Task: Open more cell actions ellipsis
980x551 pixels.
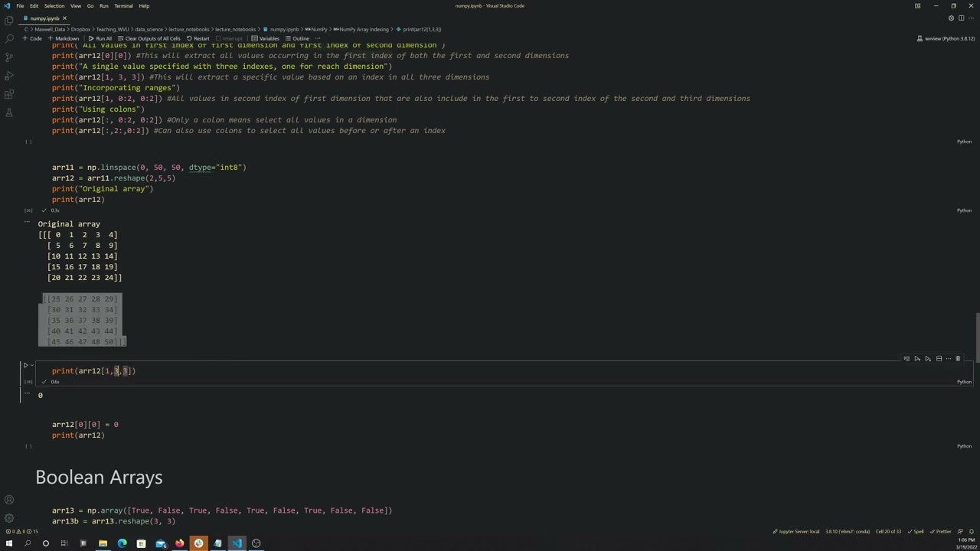Action: tap(948, 358)
